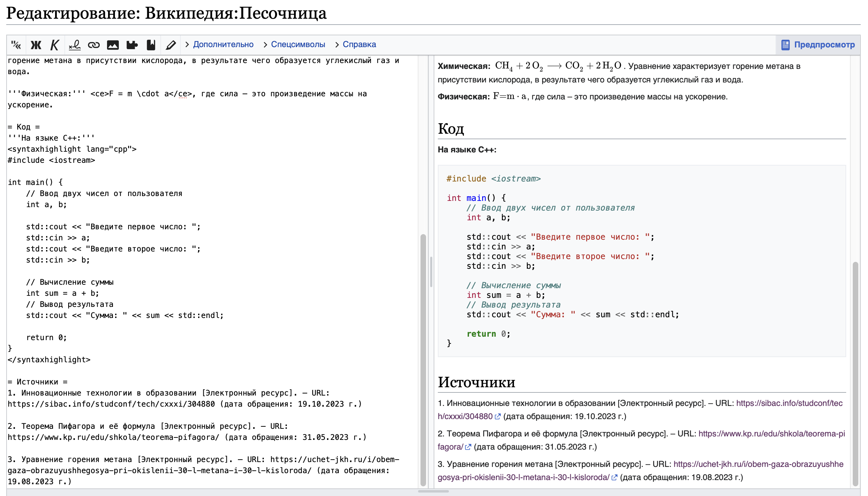Screen dimensions: 868x496
Task: Click external link icon after sibac.info URL
Action: pos(498,417)
